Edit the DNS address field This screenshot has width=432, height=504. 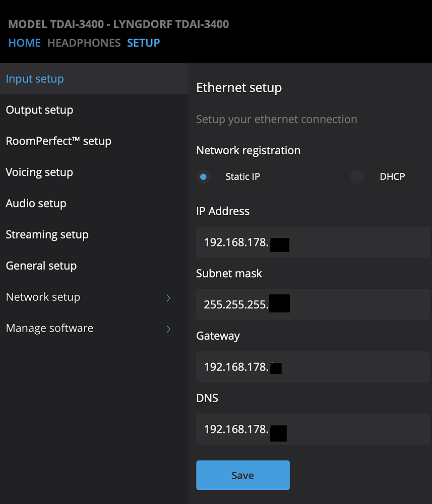pos(313,429)
